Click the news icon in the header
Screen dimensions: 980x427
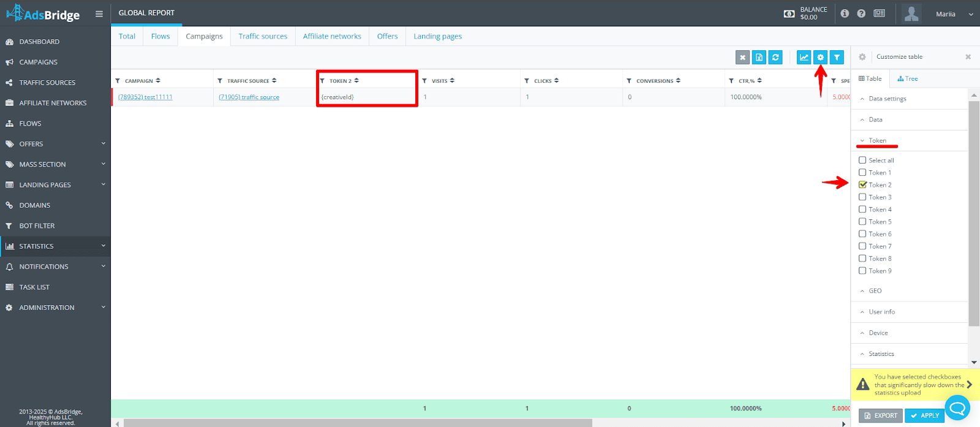[879, 13]
